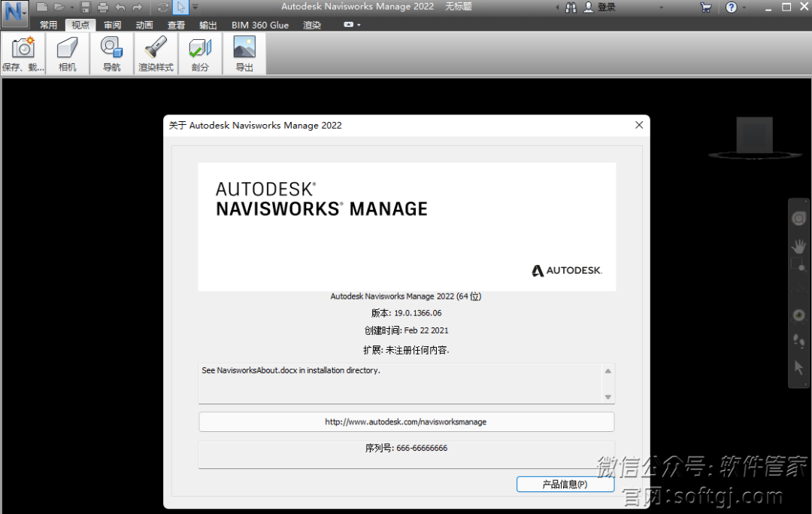Click the print icon in quick access toolbar
Image resolution: width=812 pixels, height=514 pixels.
pyautogui.click(x=102, y=8)
